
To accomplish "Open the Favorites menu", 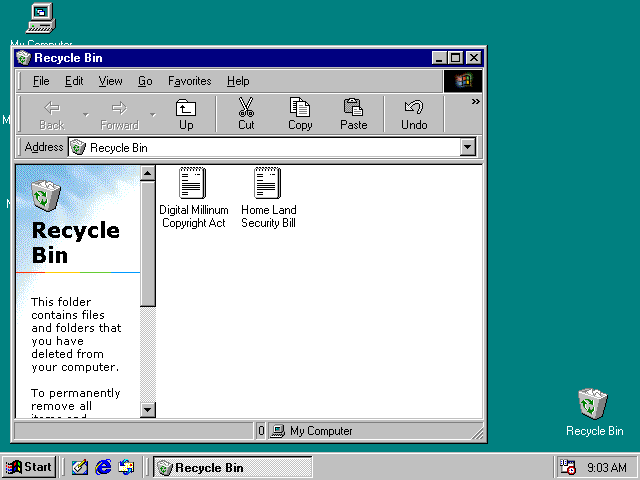I will pyautogui.click(x=190, y=81).
